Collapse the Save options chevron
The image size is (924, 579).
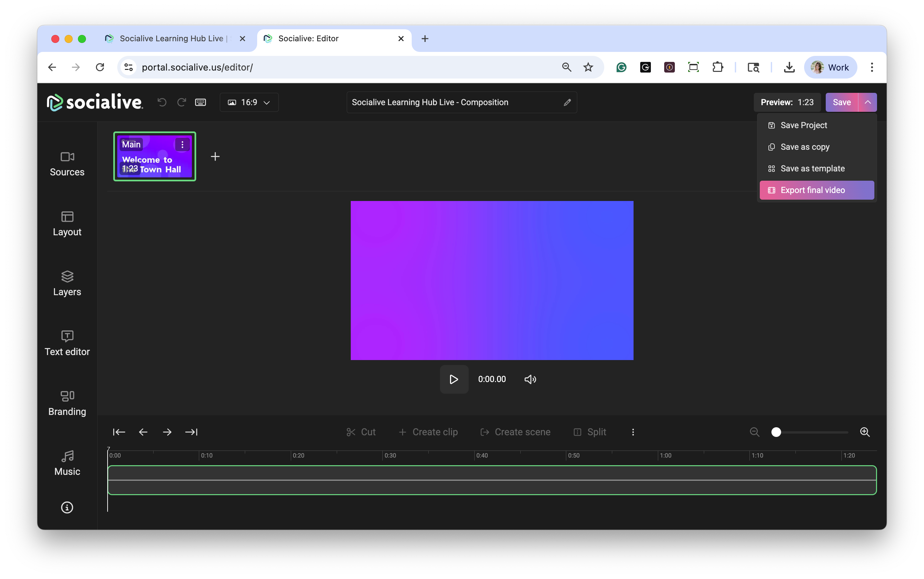[x=868, y=102]
